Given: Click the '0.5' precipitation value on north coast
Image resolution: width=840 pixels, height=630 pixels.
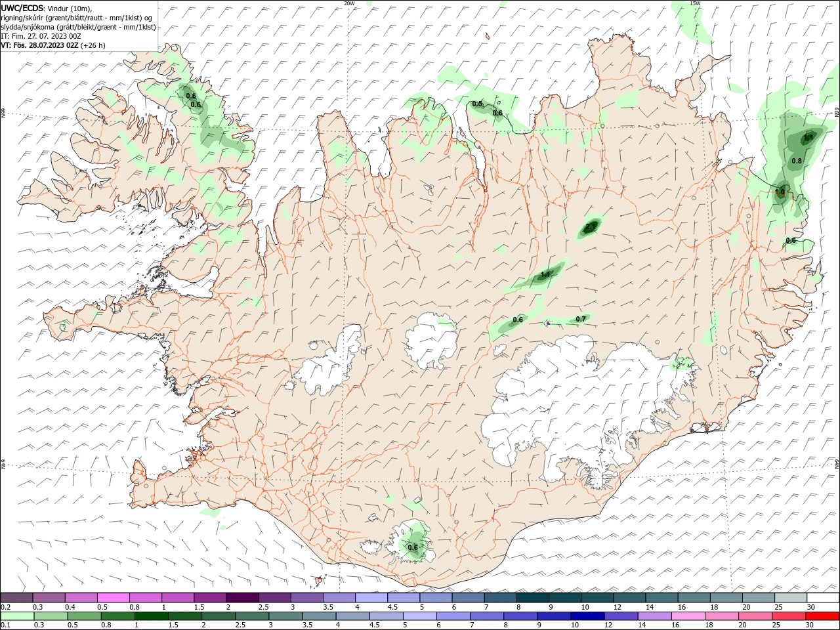Looking at the screenshot, I should coord(477,104).
